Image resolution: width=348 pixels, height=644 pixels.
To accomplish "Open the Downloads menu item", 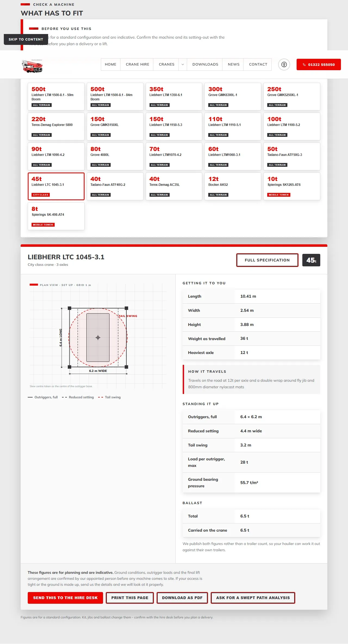I will click(205, 64).
